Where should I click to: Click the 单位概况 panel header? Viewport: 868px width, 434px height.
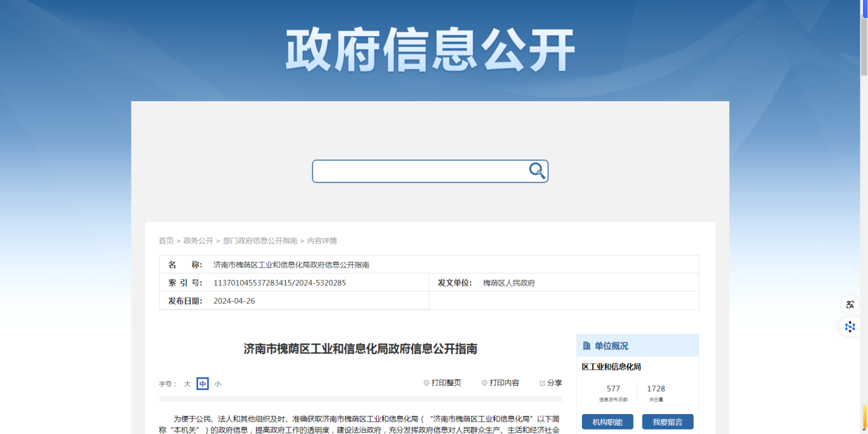pos(611,346)
